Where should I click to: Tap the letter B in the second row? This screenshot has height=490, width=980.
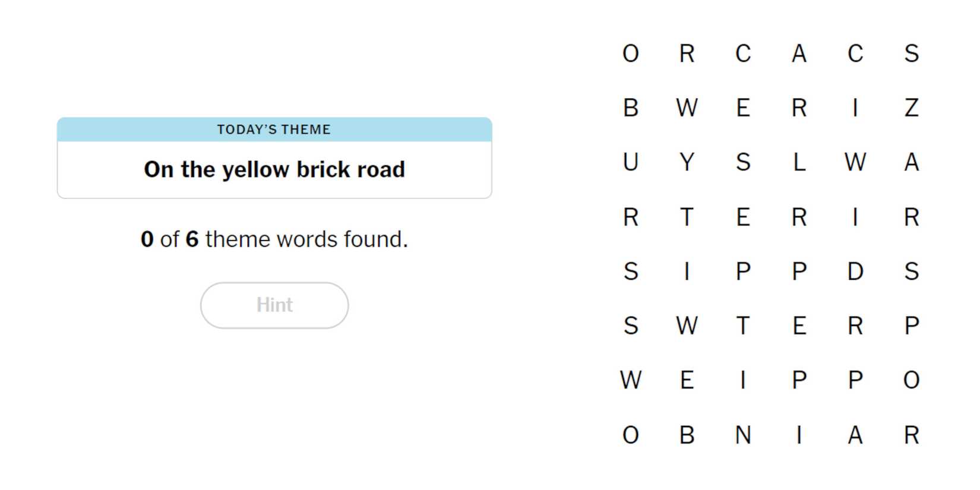pos(630,108)
